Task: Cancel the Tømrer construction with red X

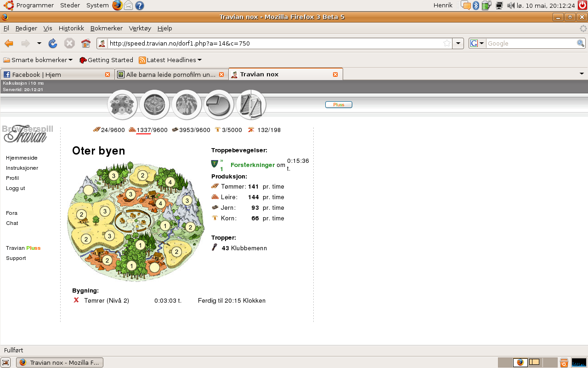Action: pos(76,300)
